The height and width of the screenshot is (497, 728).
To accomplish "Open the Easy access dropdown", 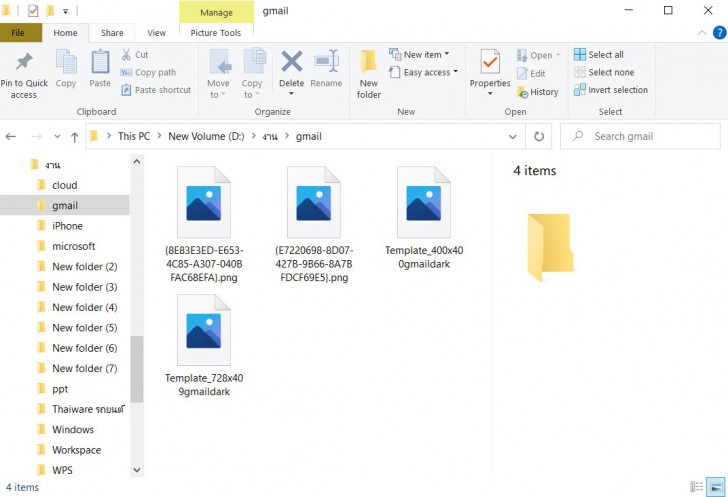I will (x=423, y=72).
